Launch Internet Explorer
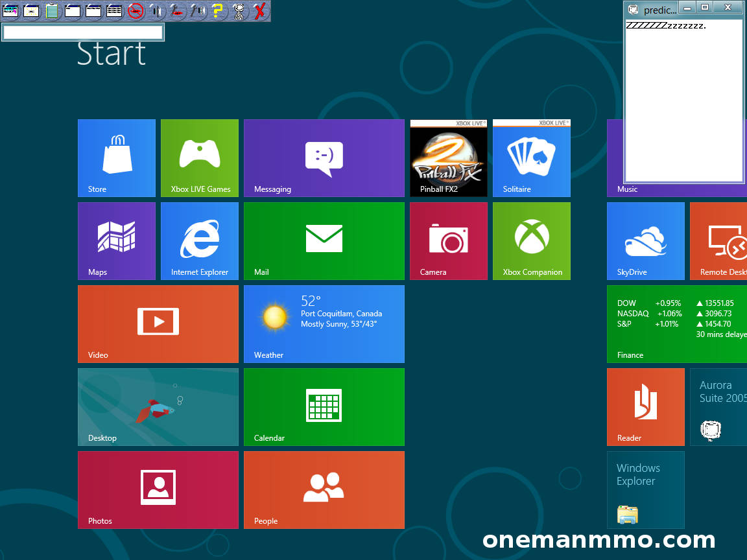Screen dimensions: 747x560 199,240
